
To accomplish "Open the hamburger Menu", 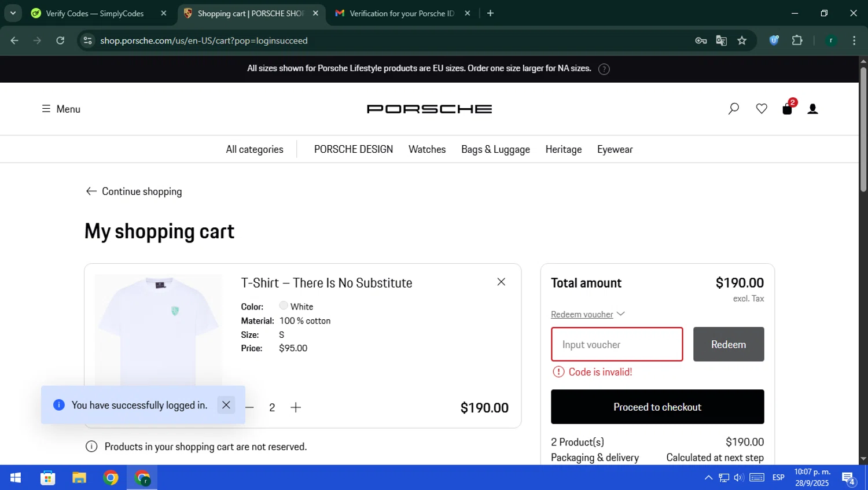I will (x=61, y=109).
